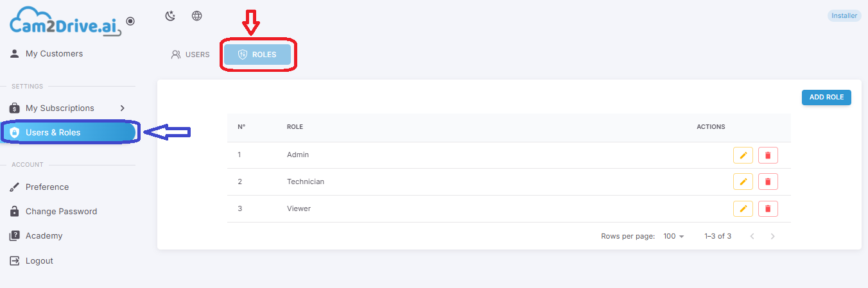Click the Add Role button
Screen dimensions: 868x288
click(x=826, y=97)
